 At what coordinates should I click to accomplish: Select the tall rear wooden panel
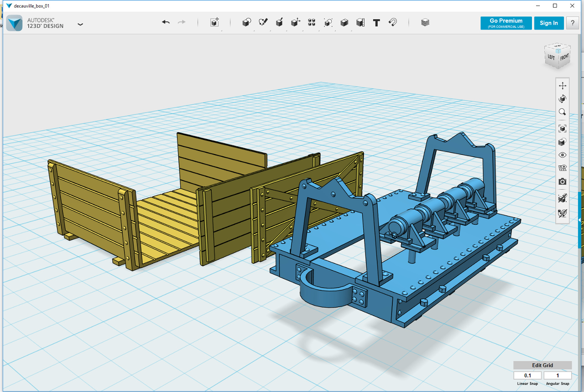[x=222, y=160]
